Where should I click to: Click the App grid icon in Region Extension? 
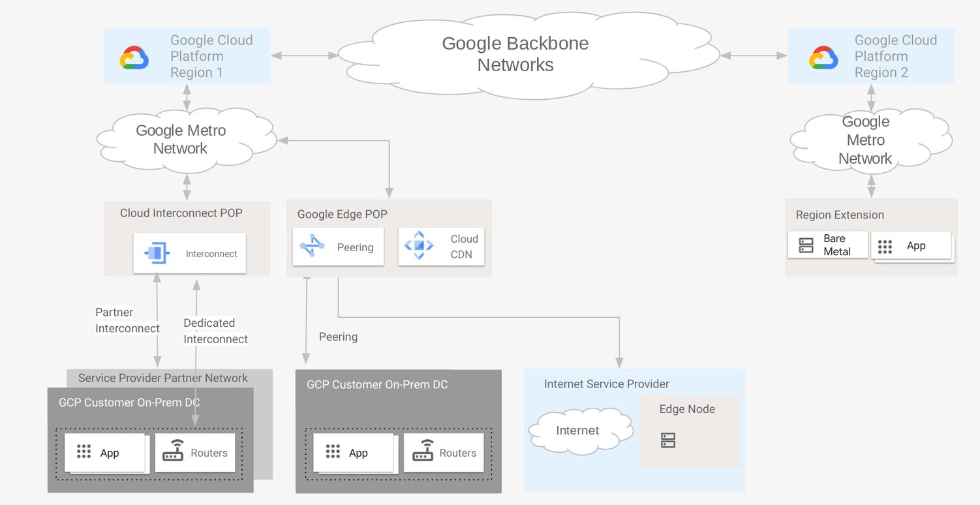885,247
